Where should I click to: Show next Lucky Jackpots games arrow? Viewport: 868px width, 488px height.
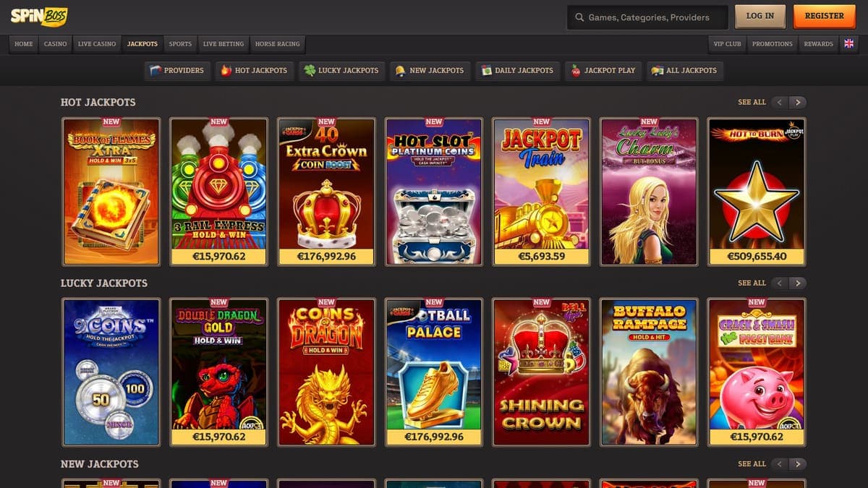[798, 283]
